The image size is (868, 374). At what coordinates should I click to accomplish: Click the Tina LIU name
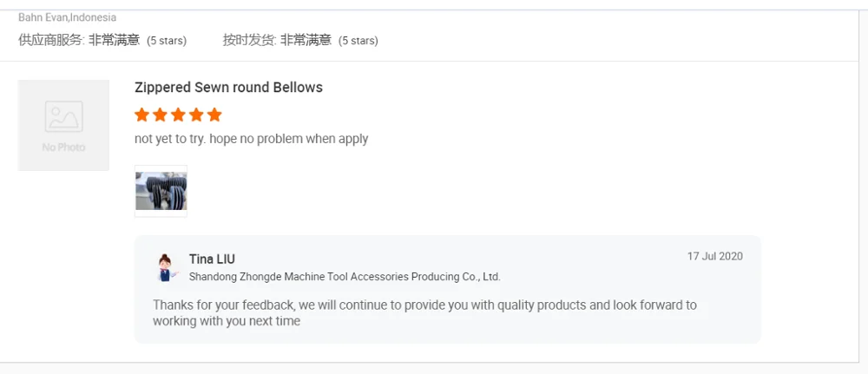click(x=212, y=259)
